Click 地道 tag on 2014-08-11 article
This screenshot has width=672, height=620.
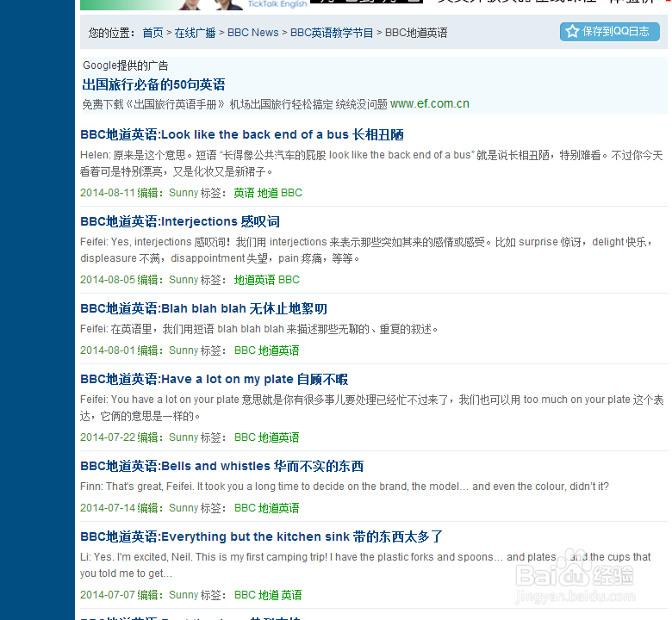pyautogui.click(x=268, y=193)
